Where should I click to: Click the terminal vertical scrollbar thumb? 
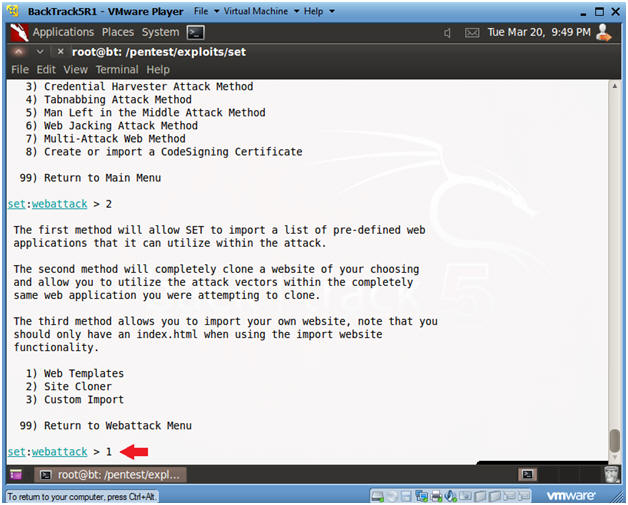pyautogui.click(x=614, y=440)
